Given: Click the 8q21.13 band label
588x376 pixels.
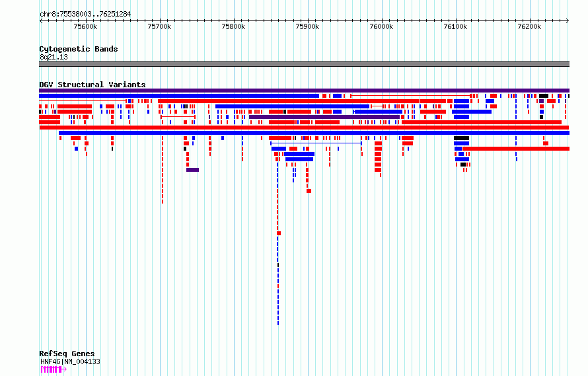Looking at the screenshot, I should point(54,57).
